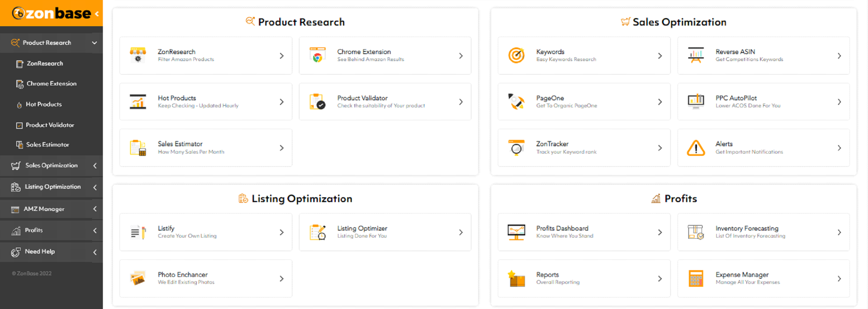The width and height of the screenshot is (868, 309).
Task: Click the ZonResearch storefront card icon
Action: click(x=138, y=56)
